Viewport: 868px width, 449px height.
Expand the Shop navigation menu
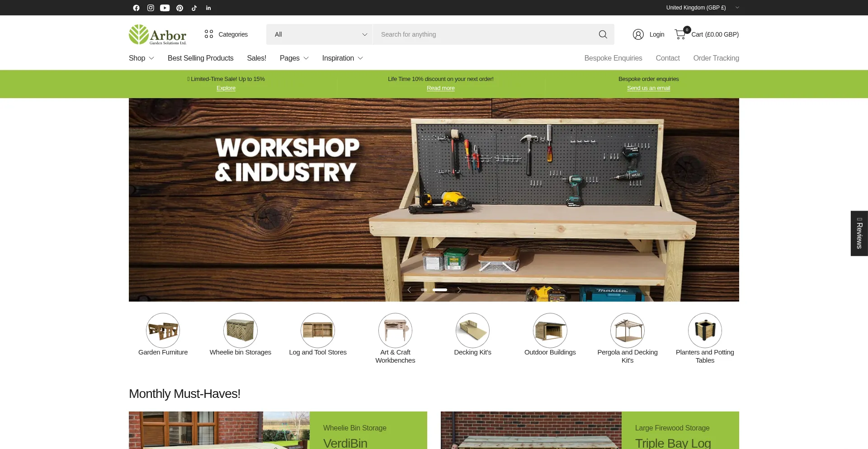pos(141,58)
